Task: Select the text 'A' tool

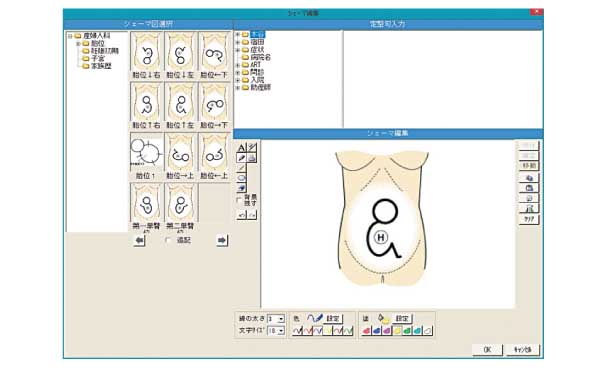Action: (241, 147)
